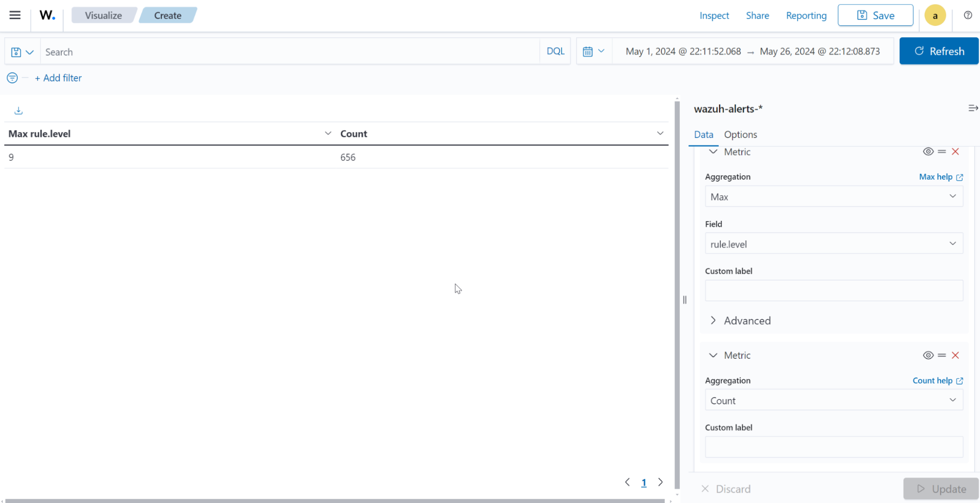Select the Visualize tab

[103, 15]
